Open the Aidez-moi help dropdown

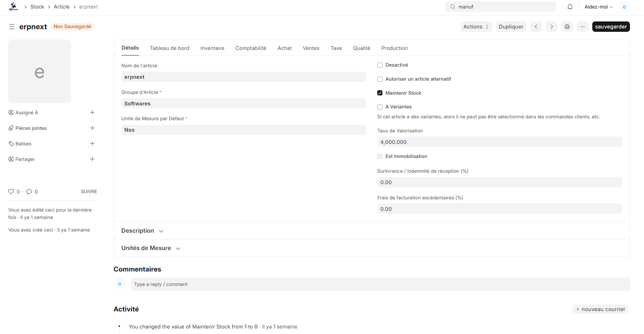point(599,7)
